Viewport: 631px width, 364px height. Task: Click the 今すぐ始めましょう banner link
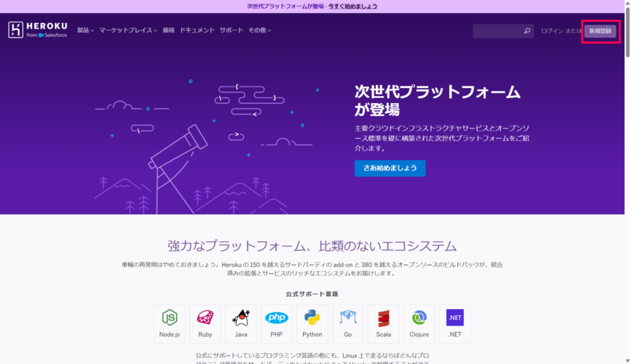(352, 6)
